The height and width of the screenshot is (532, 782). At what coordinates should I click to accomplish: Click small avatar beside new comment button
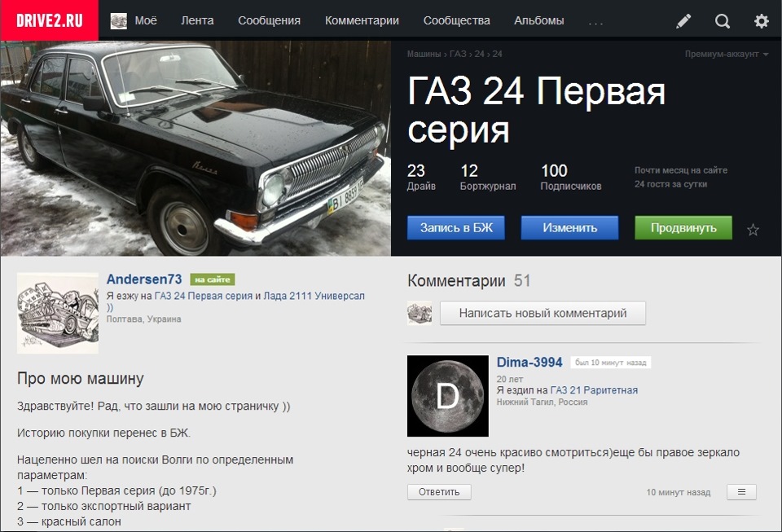pyautogui.click(x=420, y=313)
